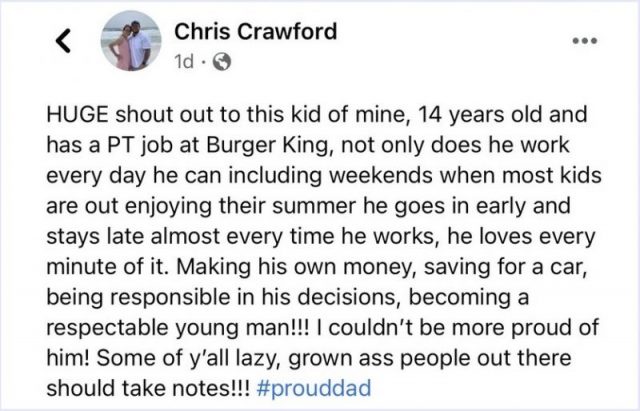Go back using the left chevron arrow
Screen dimensions: 640x411
63,40
